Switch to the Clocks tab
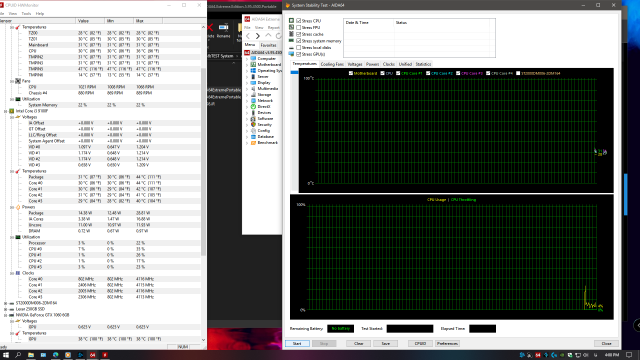 [389, 64]
